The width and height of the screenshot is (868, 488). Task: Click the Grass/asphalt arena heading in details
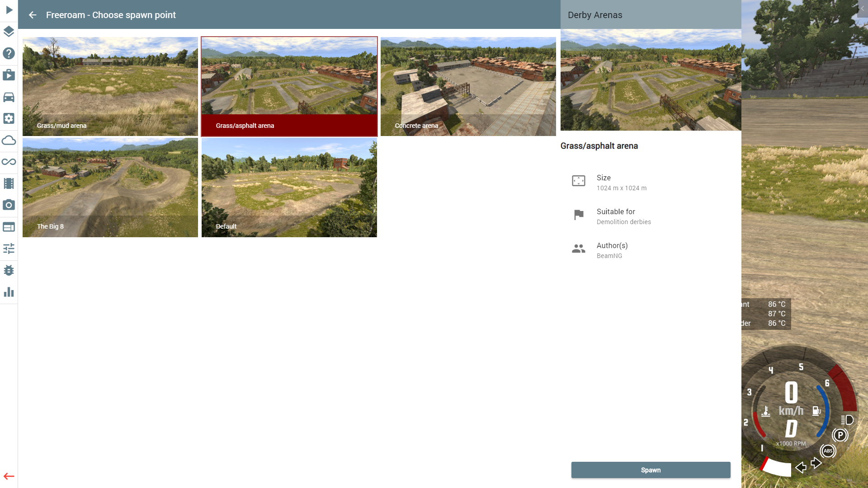(599, 146)
